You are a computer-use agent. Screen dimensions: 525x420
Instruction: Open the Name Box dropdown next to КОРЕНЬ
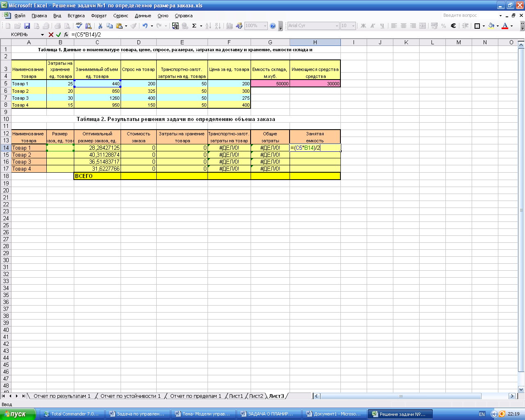pos(42,35)
